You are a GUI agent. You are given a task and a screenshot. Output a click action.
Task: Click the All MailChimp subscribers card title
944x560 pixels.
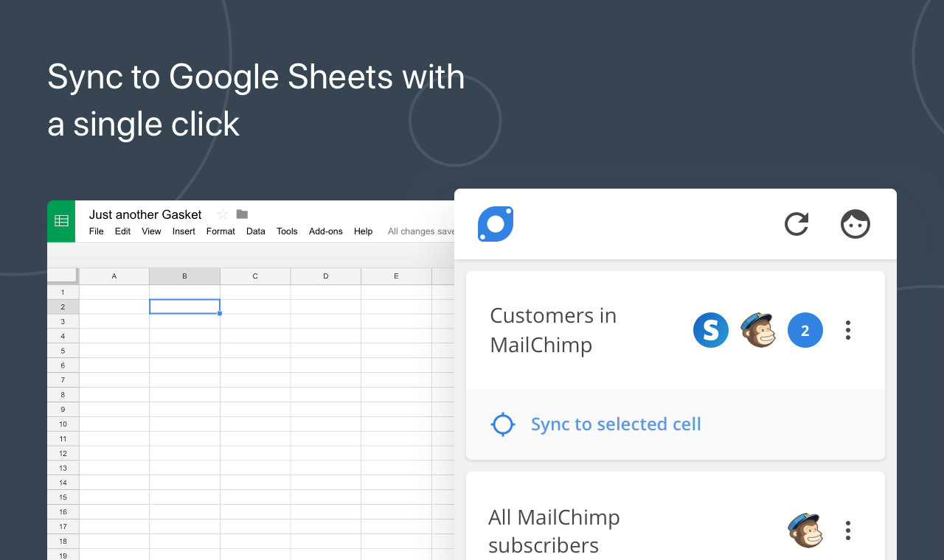tap(554, 531)
